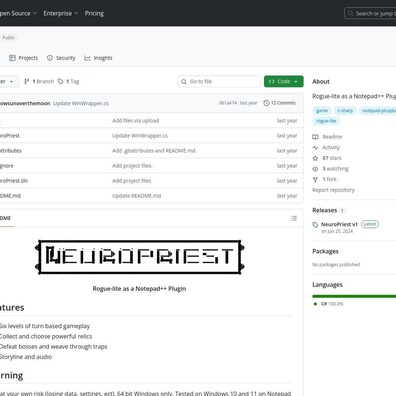This screenshot has height=396, width=396.
Task: Click commit message Add files via upload
Action: [x=135, y=121]
